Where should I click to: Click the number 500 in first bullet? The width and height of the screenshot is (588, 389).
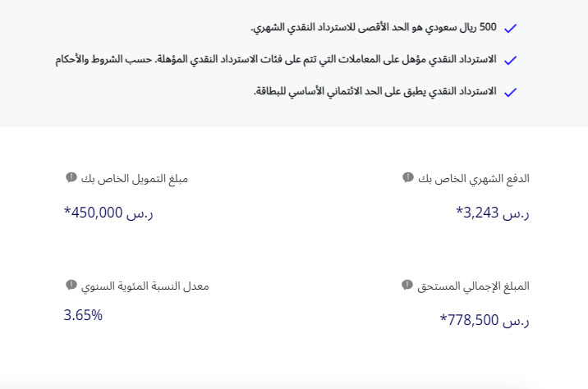(488, 27)
